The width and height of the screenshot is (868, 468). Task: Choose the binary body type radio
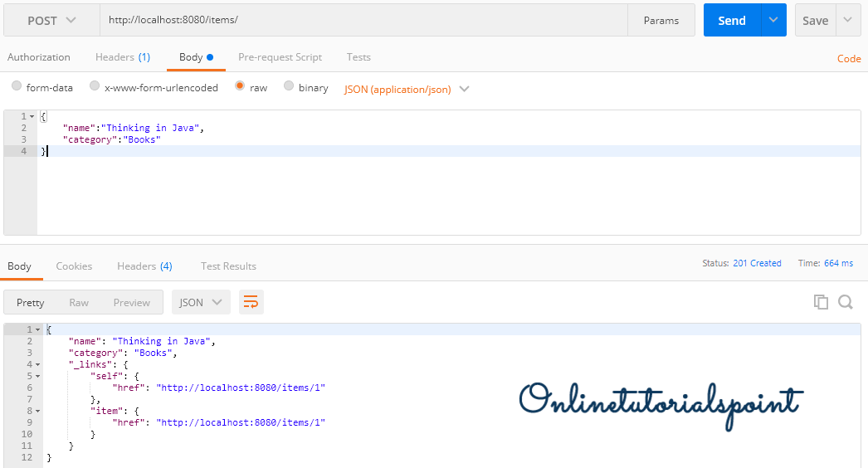289,86
